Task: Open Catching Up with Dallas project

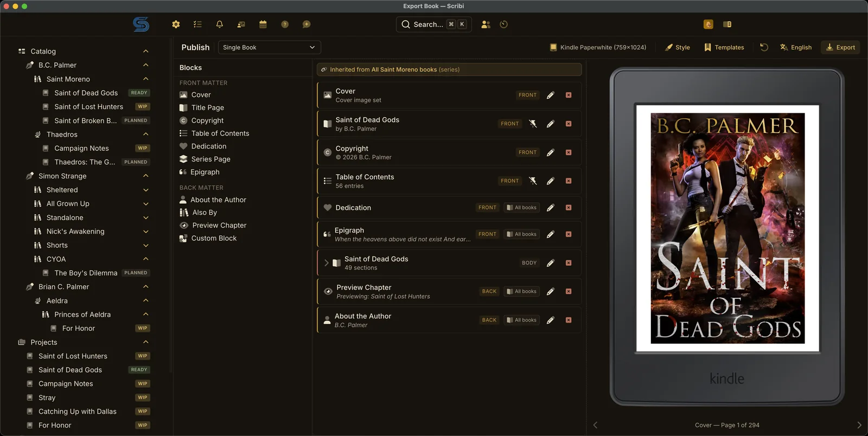Action: click(78, 412)
